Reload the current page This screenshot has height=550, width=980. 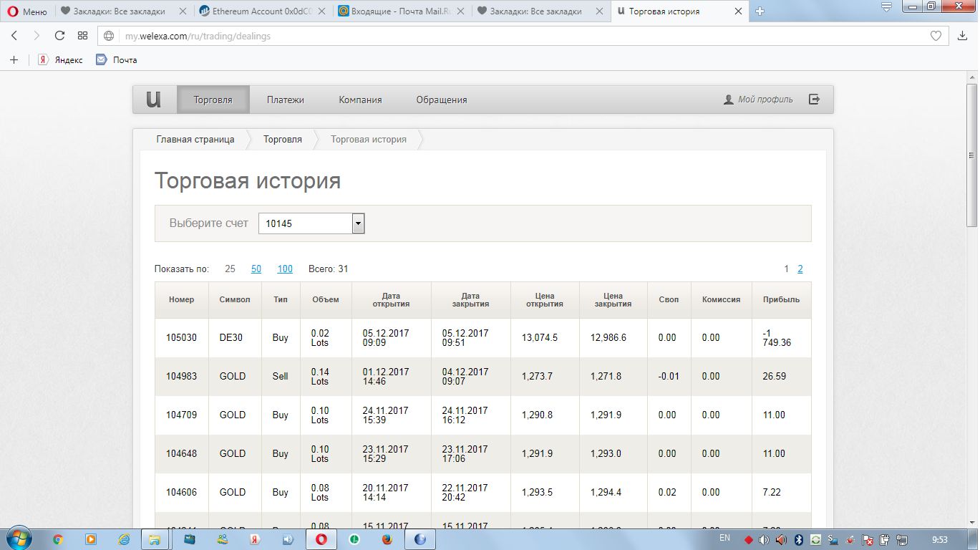[59, 36]
